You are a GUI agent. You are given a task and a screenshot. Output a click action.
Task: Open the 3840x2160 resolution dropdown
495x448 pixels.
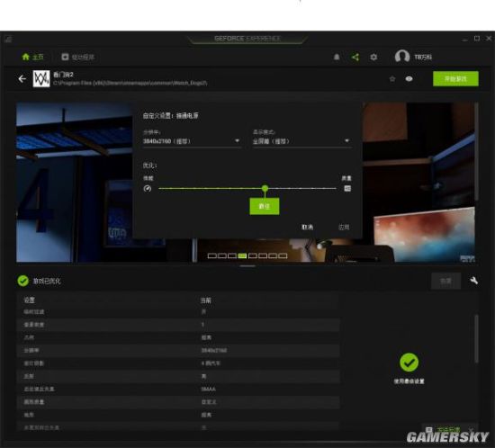coord(192,141)
